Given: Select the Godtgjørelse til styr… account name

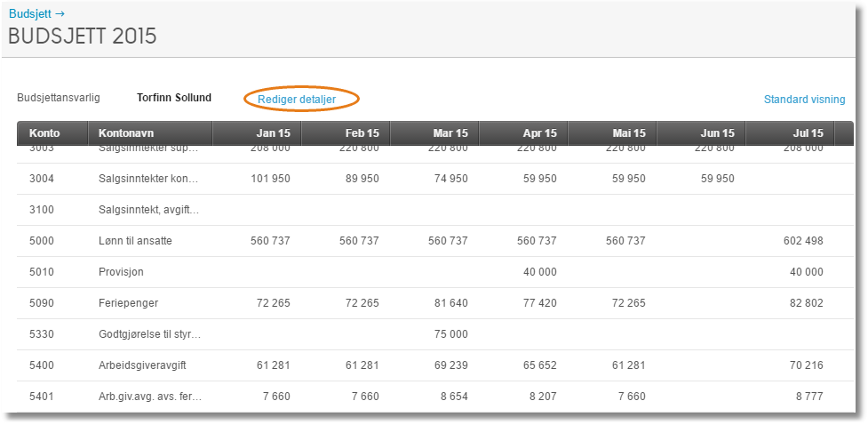Looking at the screenshot, I should [149, 334].
